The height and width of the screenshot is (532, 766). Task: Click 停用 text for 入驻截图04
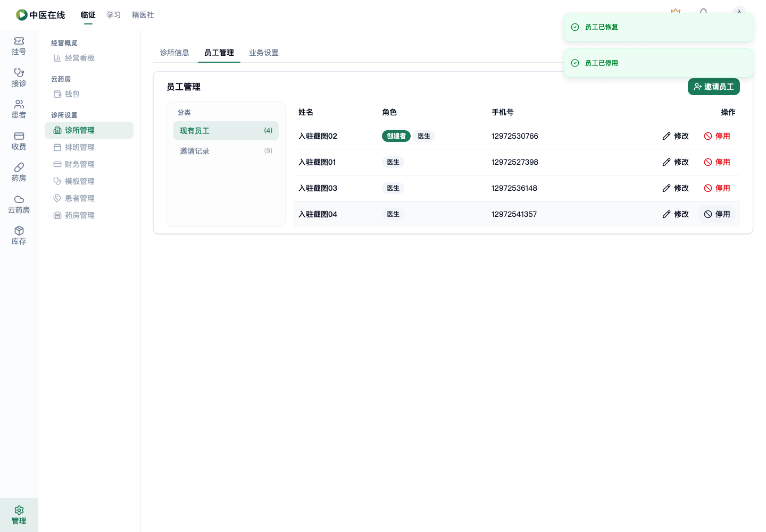[723, 214]
